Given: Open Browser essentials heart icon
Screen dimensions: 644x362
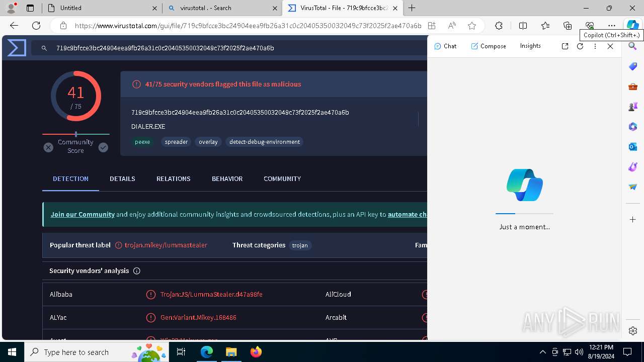Looking at the screenshot, I should click(x=590, y=26).
